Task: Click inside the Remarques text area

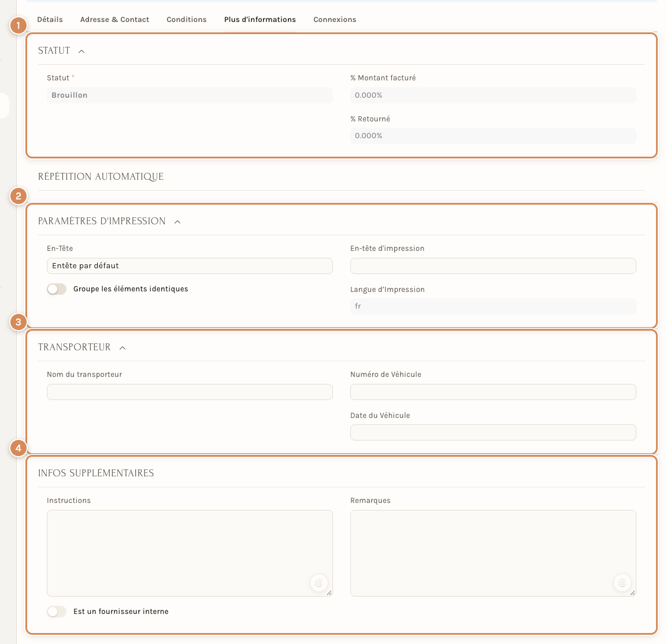Action: (493, 553)
